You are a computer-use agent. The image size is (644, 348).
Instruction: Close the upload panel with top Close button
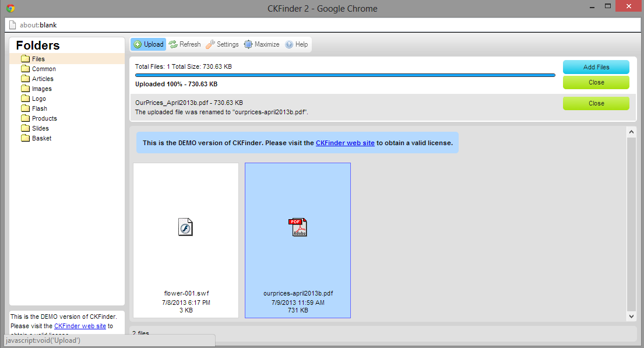pyautogui.click(x=596, y=82)
